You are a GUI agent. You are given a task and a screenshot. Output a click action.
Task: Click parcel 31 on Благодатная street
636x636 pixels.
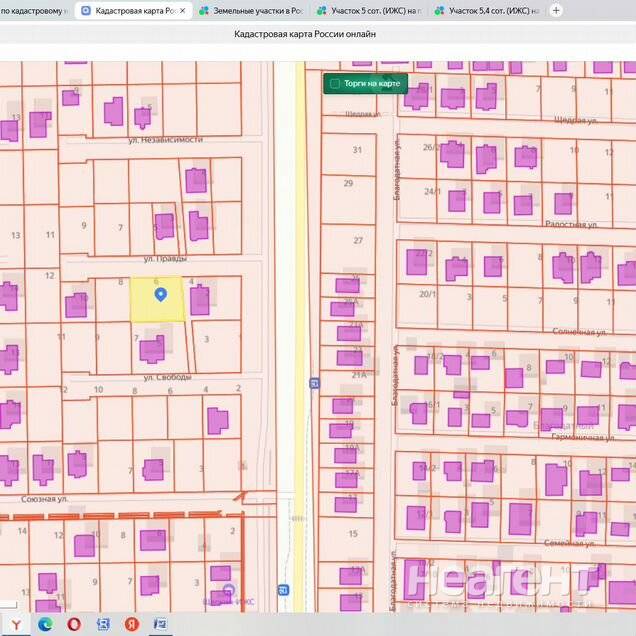tap(357, 149)
